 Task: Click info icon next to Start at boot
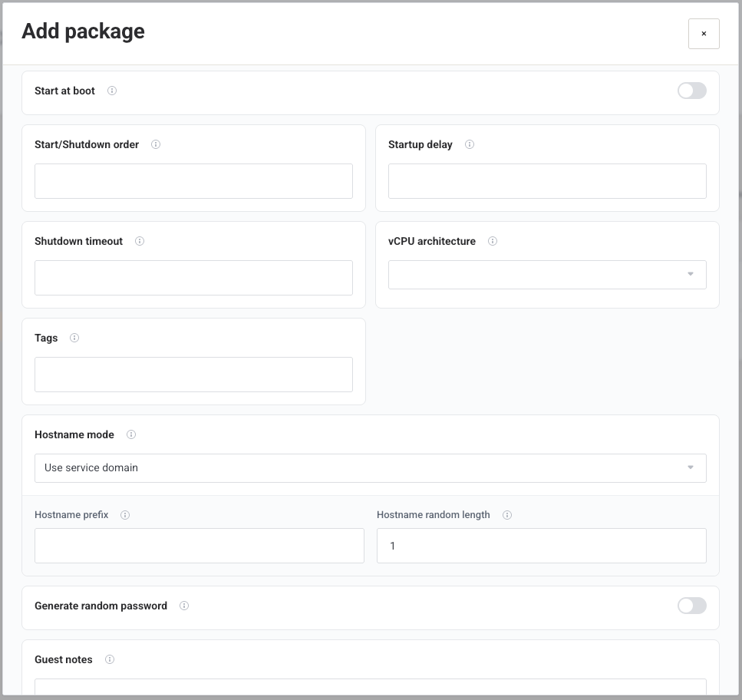112,91
